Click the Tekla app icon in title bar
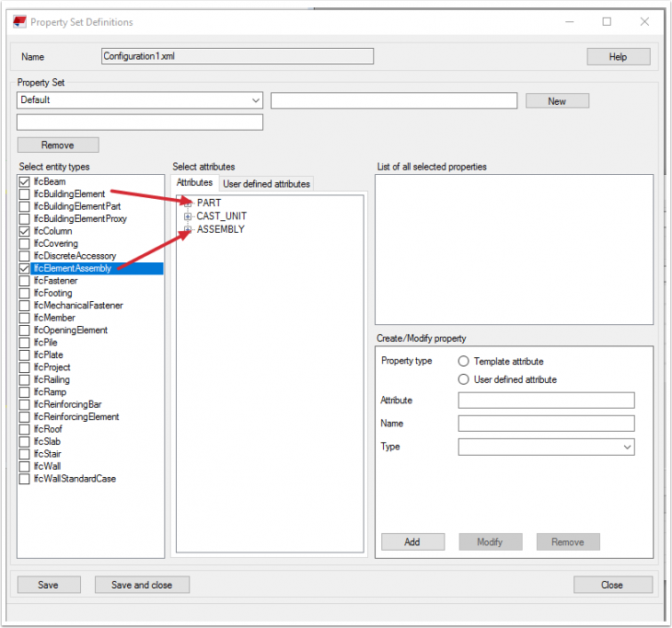 tap(17, 21)
